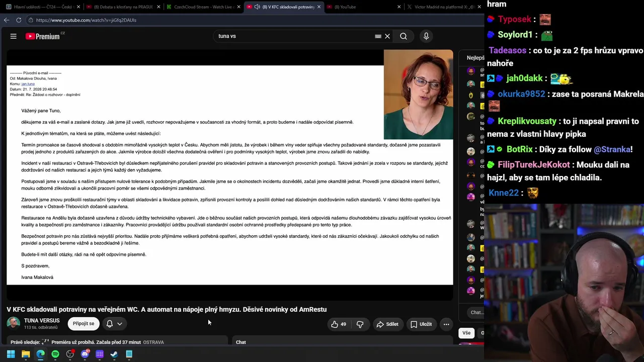Click the browser address bar URL
The image size is (644, 362).
click(x=86, y=20)
